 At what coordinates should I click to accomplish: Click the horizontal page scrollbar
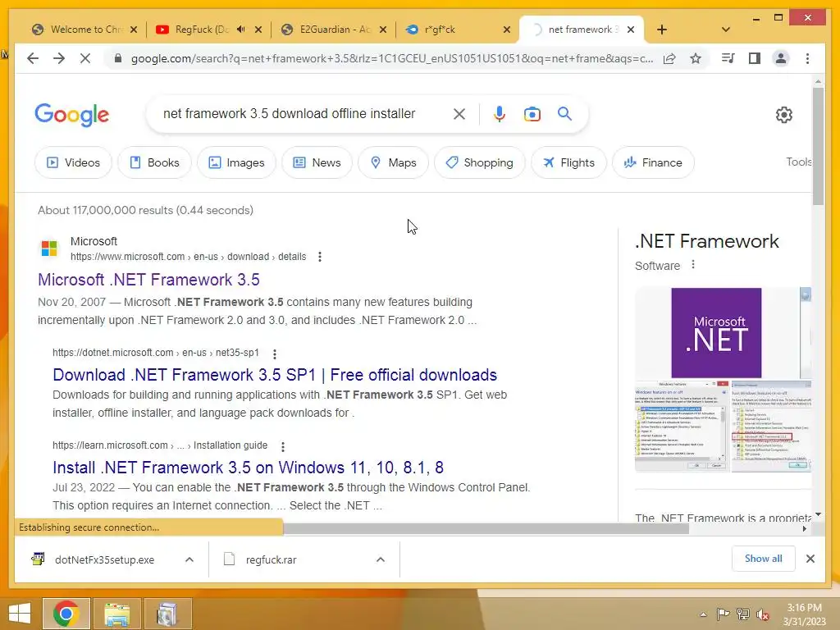pyautogui.click(x=486, y=529)
